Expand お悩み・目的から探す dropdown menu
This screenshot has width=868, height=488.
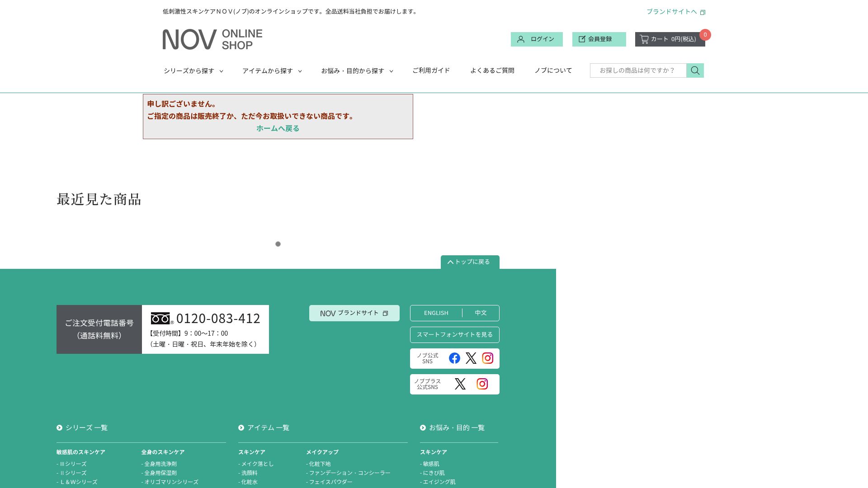[x=357, y=71]
